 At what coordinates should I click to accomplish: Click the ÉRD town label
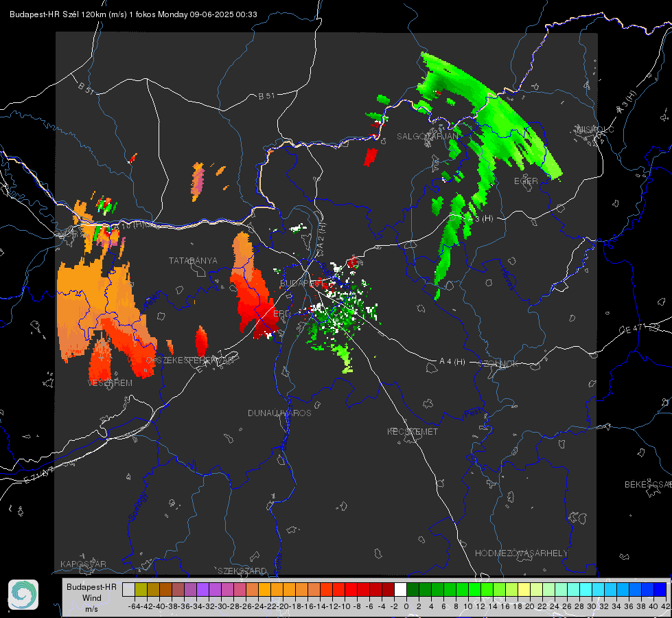click(x=281, y=314)
